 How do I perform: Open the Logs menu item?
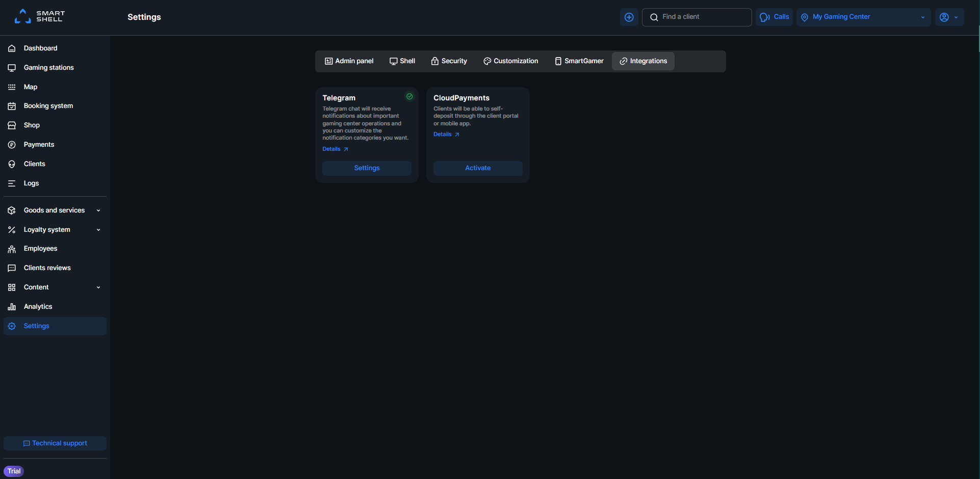tap(55, 183)
